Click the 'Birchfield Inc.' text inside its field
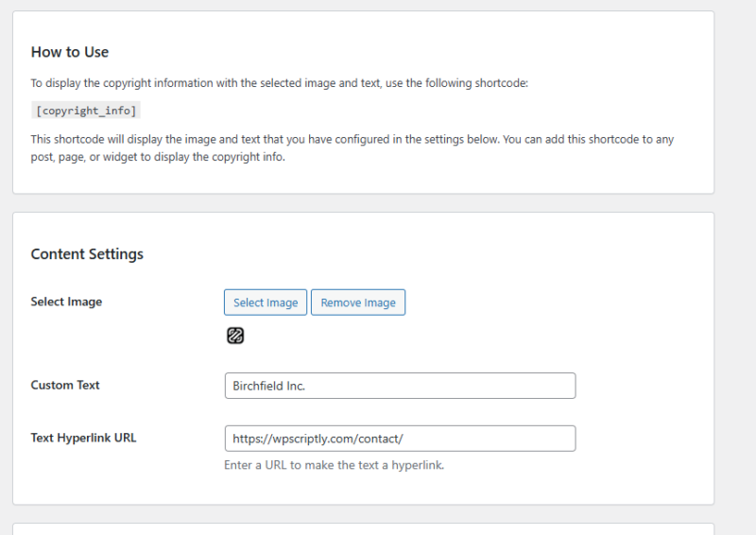756x535 pixels. (x=269, y=386)
